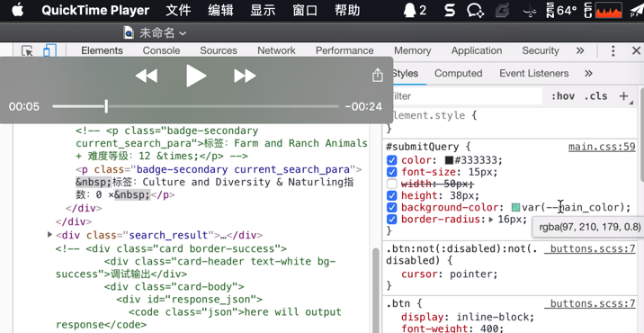Viewport: 644px width, 333px height.
Task: Switch to the Security tab
Action: click(541, 50)
